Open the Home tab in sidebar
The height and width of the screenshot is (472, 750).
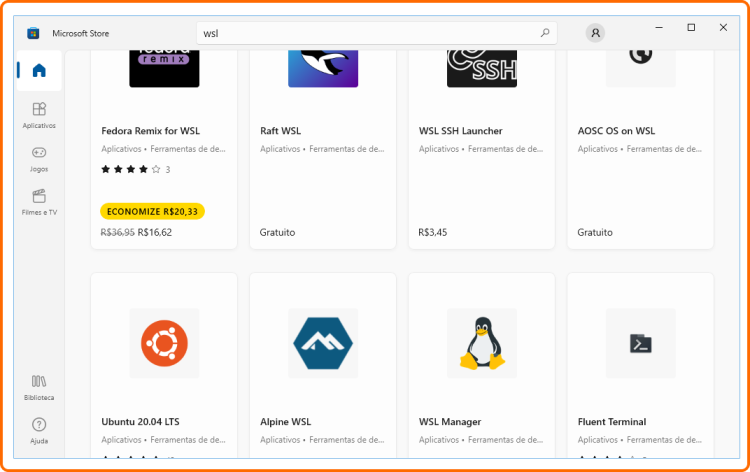(39, 71)
